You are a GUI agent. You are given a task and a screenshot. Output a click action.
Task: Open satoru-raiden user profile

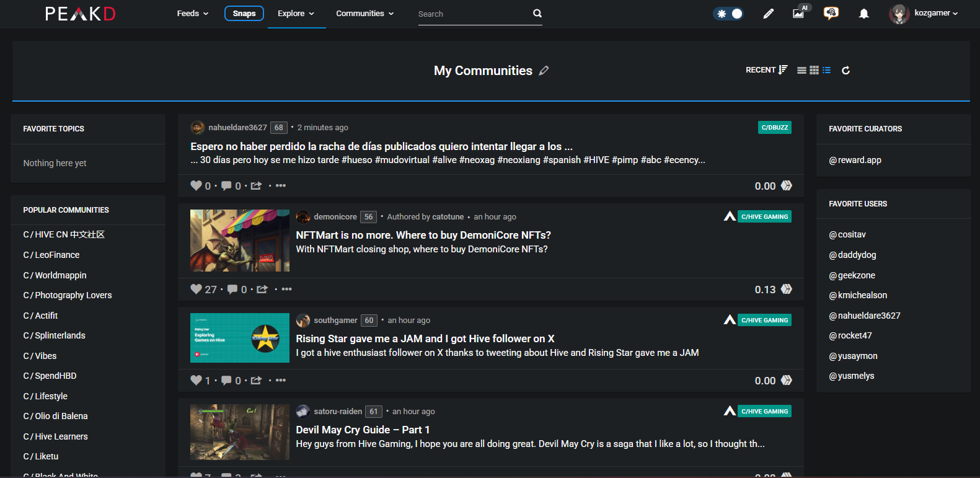coord(338,411)
